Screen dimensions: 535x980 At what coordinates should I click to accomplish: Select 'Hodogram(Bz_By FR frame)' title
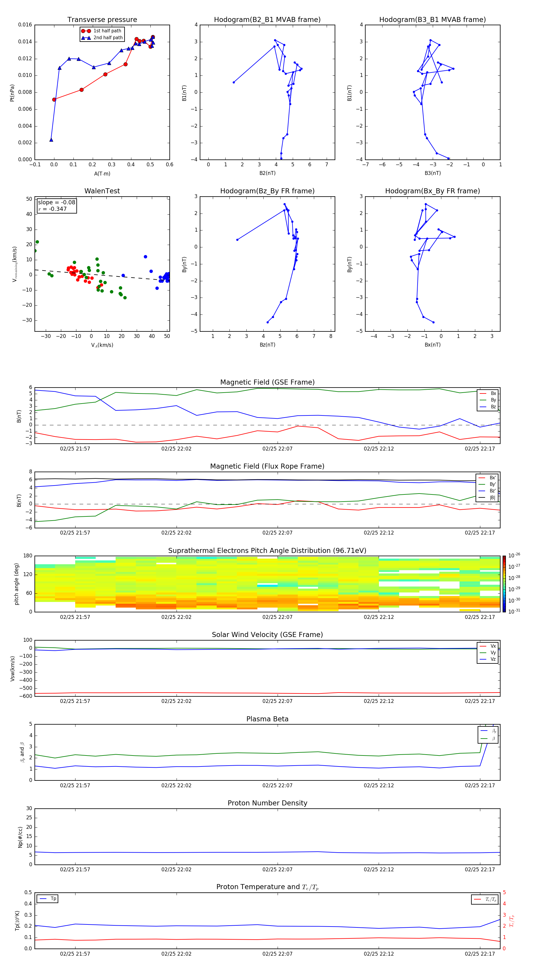click(x=267, y=191)
